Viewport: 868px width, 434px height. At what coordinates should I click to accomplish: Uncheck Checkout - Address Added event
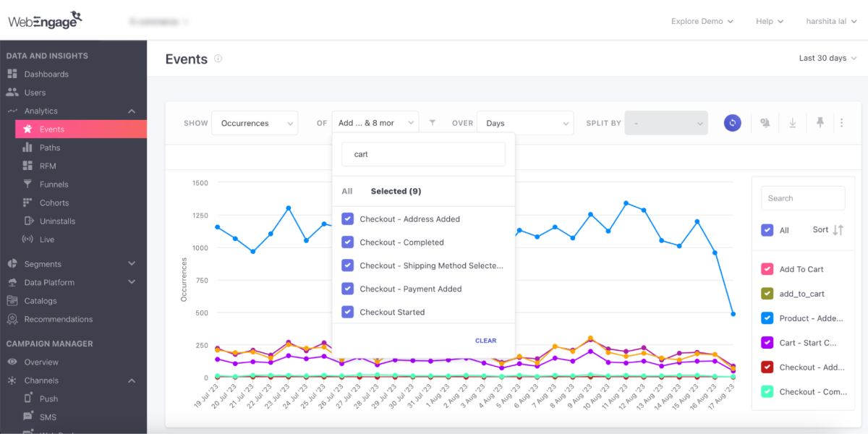pos(347,219)
